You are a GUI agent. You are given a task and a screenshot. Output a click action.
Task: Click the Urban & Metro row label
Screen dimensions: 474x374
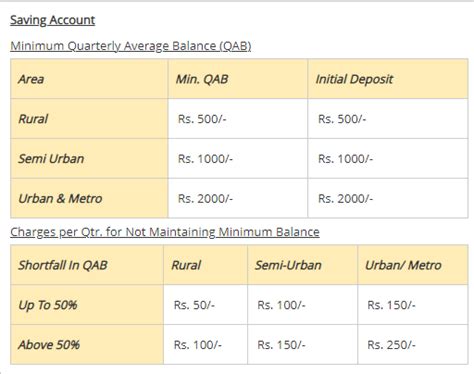(x=89, y=198)
